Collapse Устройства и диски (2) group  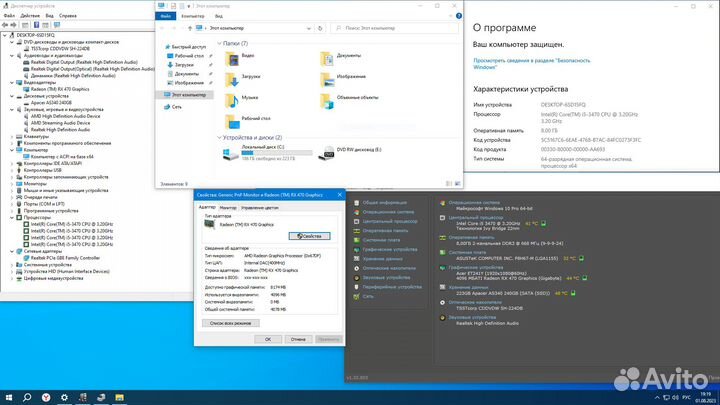click(219, 138)
